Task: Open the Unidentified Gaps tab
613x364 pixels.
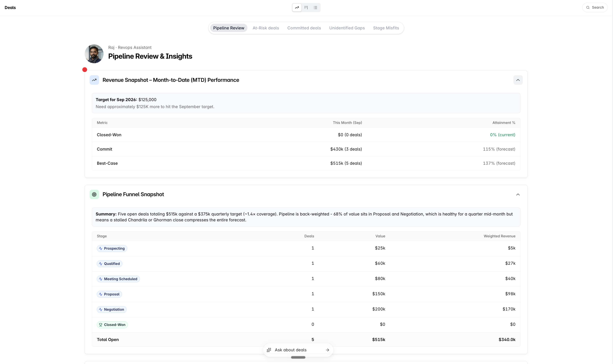Action: pyautogui.click(x=347, y=28)
